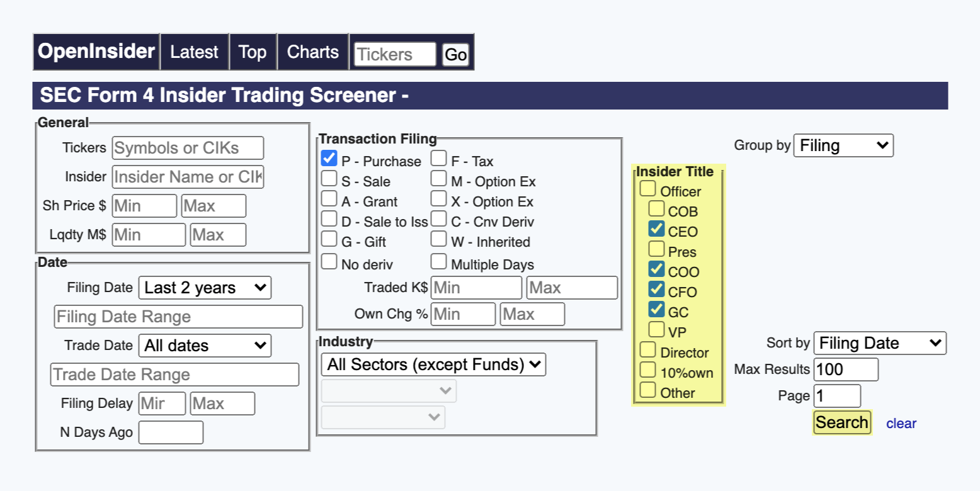The width and height of the screenshot is (980, 491).
Task: Open the Charts menu item
Action: coord(312,52)
